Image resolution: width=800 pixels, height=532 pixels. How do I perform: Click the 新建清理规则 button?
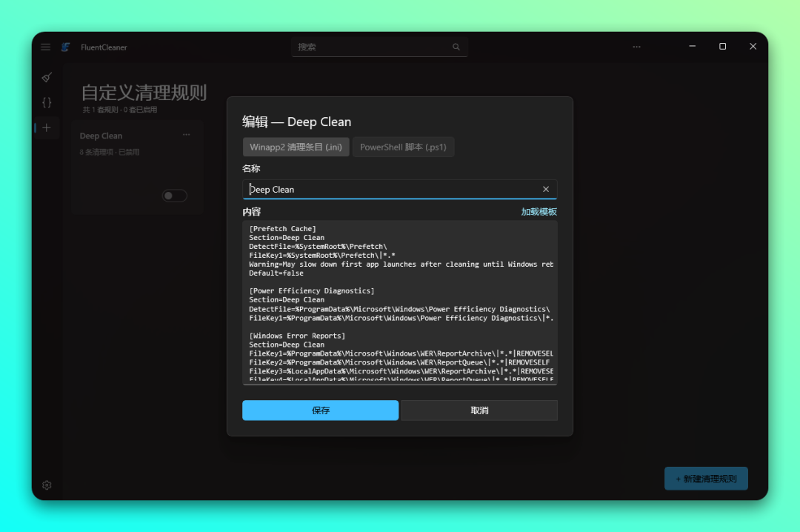click(x=706, y=479)
